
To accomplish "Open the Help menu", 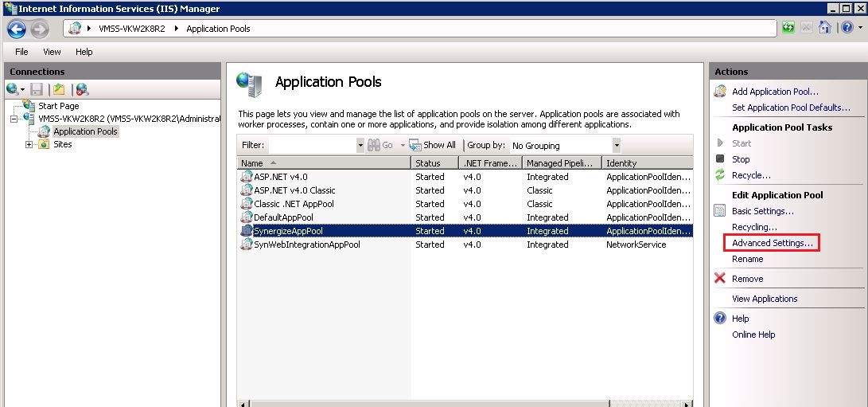I will coord(84,52).
